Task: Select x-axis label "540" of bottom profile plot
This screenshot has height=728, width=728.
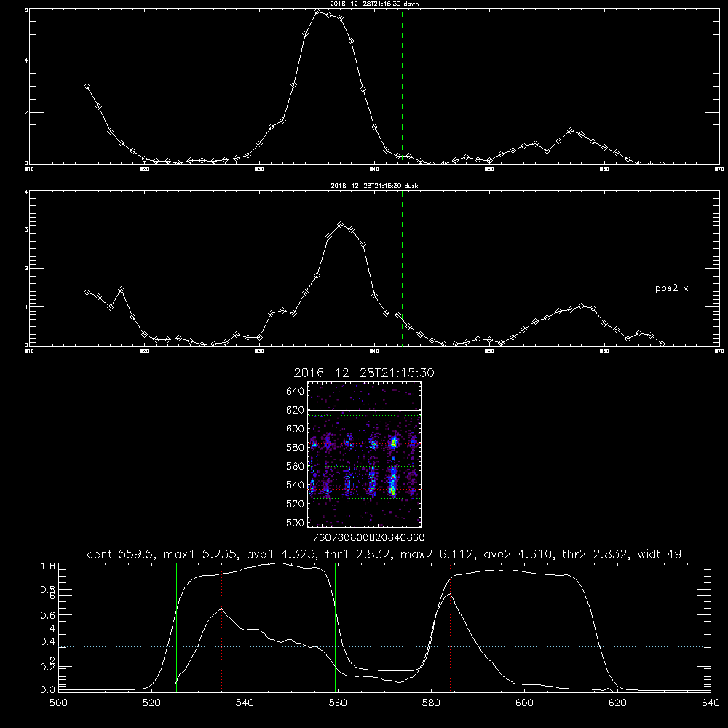Action: click(245, 703)
